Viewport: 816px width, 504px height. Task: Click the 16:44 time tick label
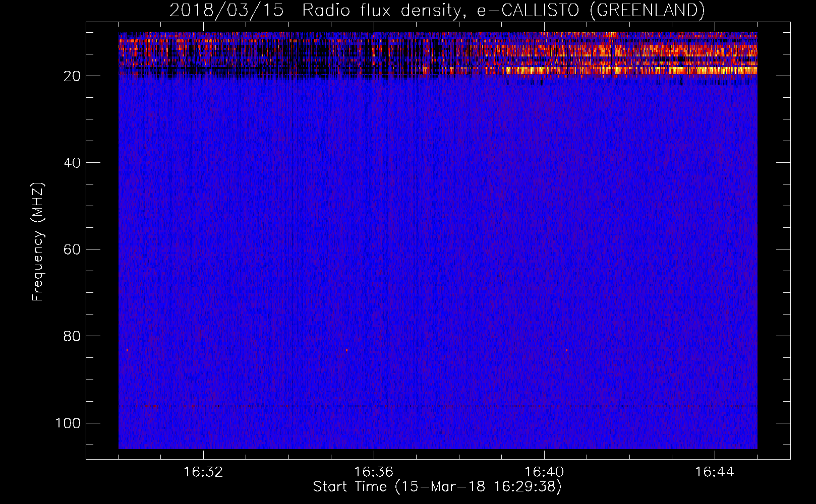click(x=715, y=472)
